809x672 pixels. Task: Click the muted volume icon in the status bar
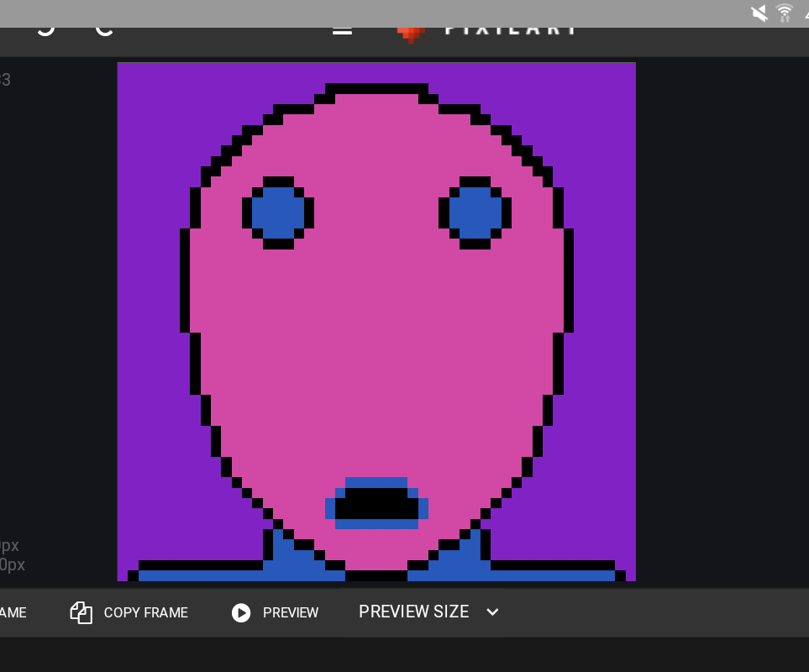click(757, 13)
